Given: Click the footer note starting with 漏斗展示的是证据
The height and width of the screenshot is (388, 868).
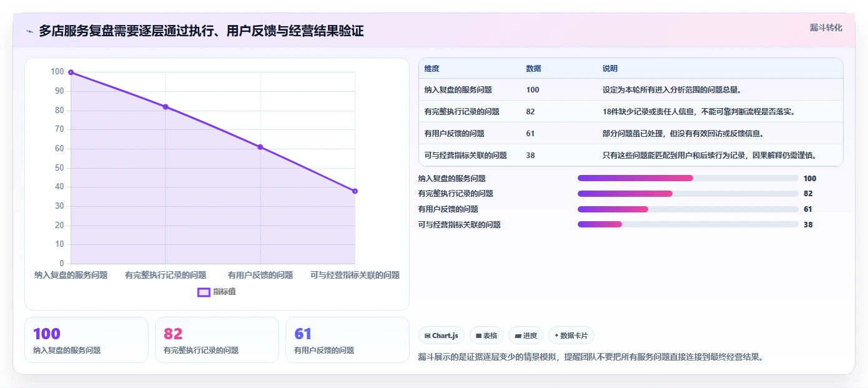Looking at the screenshot, I should coord(591,357).
